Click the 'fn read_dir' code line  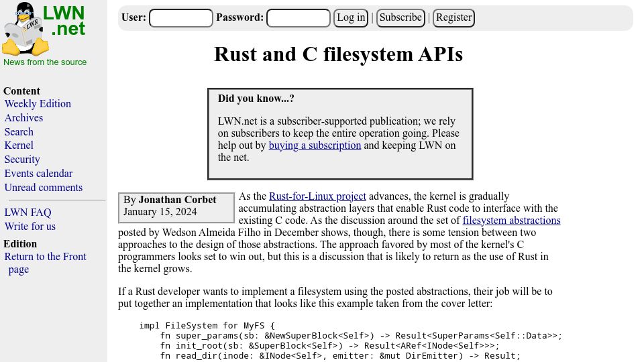340,356
